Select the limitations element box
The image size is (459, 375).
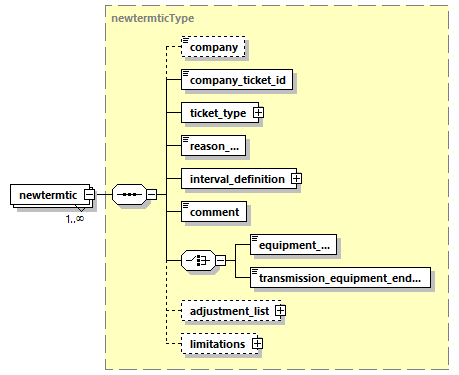point(219,344)
